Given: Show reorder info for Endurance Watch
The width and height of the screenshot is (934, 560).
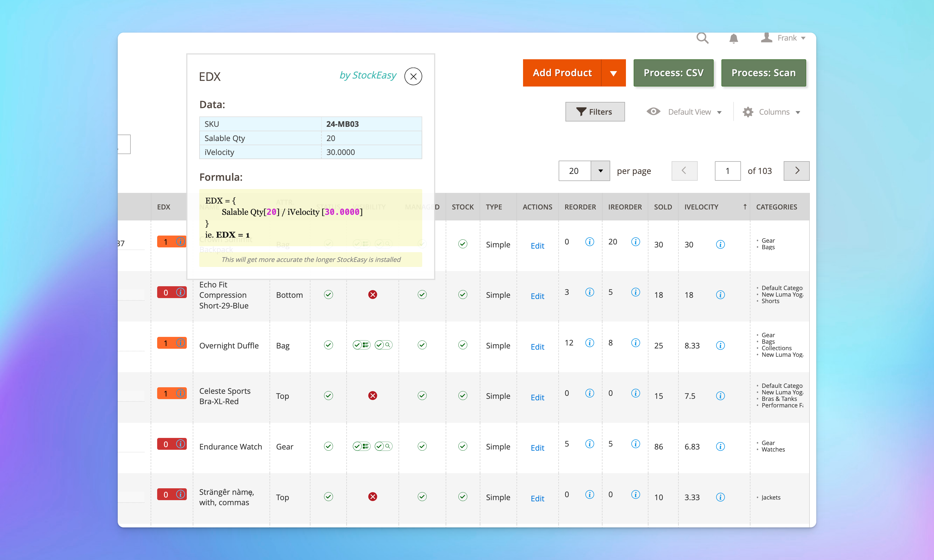Looking at the screenshot, I should 589,444.
